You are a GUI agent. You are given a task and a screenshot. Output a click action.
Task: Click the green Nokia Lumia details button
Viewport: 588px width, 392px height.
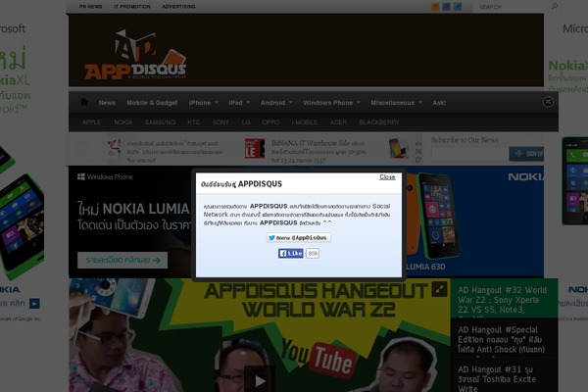click(x=122, y=260)
